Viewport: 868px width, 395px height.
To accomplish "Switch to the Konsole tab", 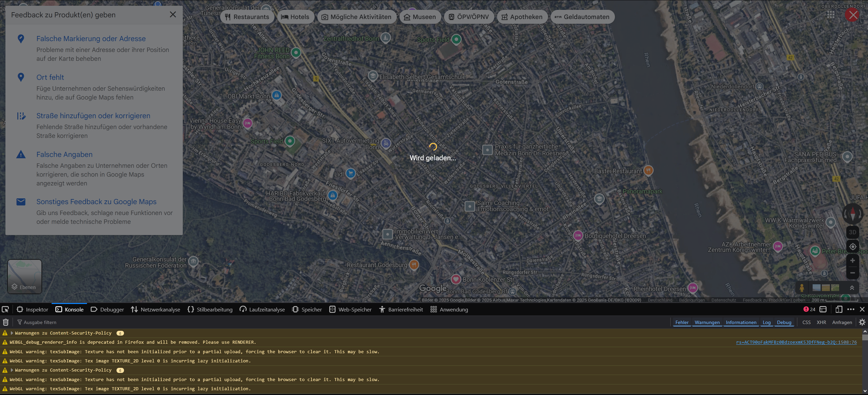I will [x=69, y=309].
